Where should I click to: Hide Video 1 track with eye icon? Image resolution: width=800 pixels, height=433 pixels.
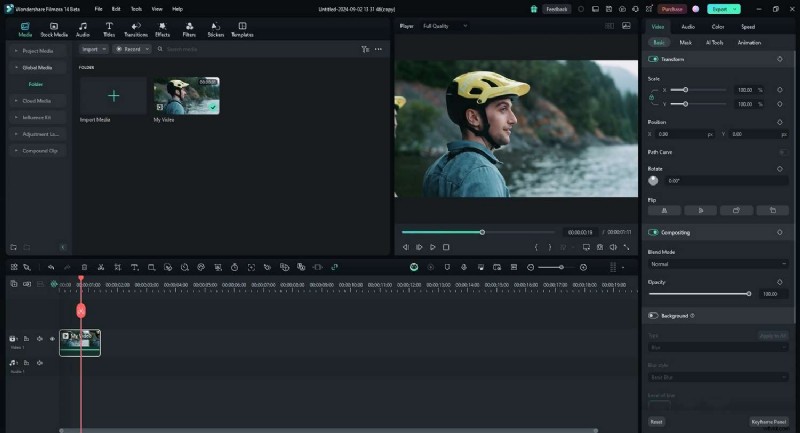(x=52, y=339)
